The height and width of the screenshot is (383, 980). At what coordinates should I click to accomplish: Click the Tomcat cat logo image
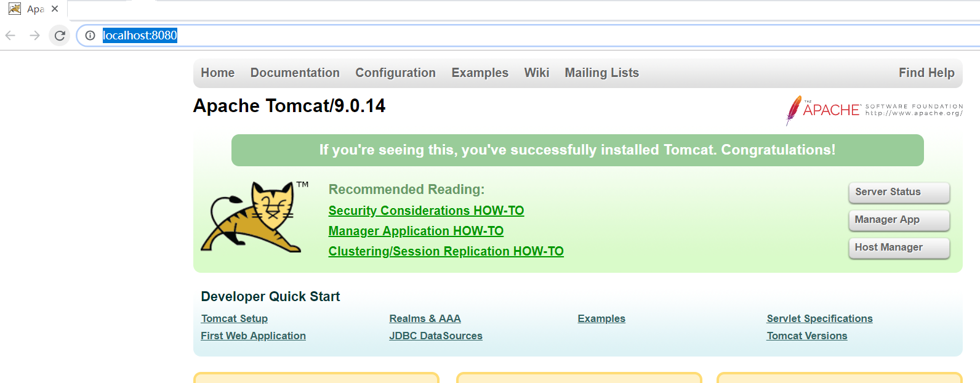tap(254, 217)
